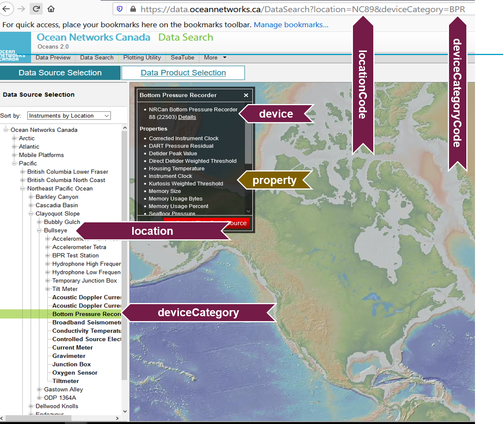
Task: Switch to the Data Product Selection tab
Action: click(183, 73)
